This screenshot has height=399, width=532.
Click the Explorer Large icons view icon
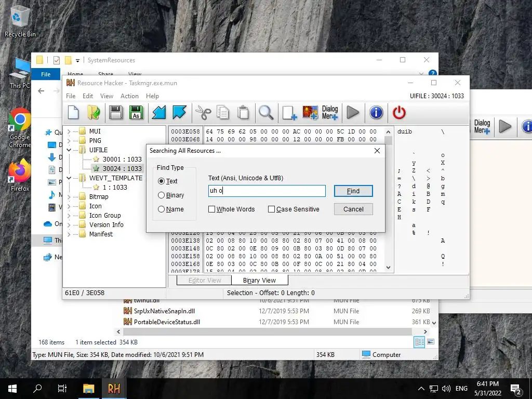click(431, 342)
